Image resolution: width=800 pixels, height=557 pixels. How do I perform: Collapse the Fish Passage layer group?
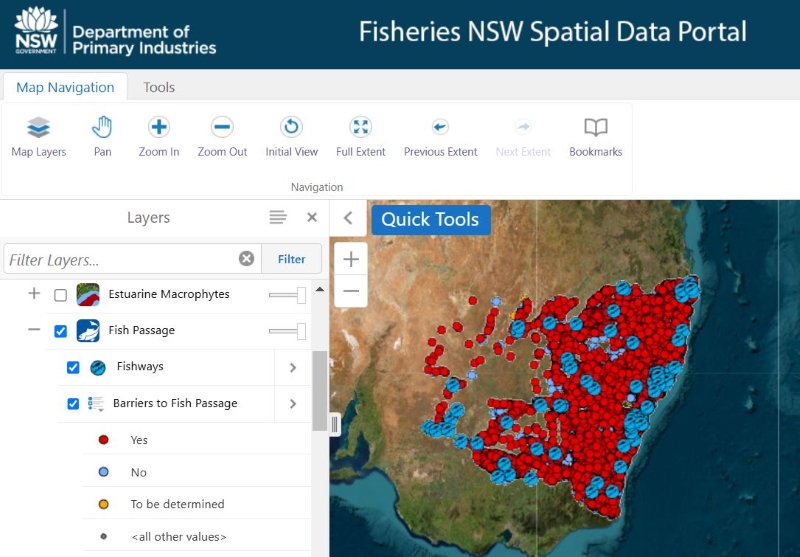click(x=34, y=330)
